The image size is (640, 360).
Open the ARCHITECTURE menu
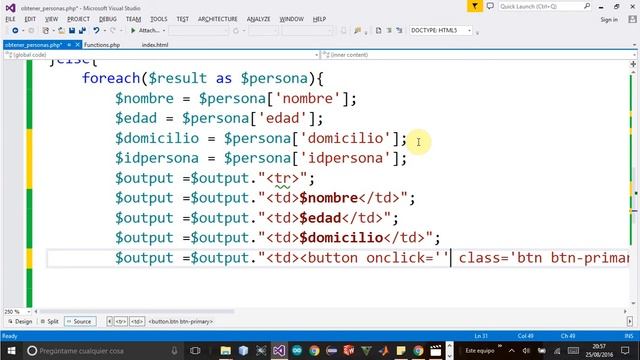(x=218, y=19)
